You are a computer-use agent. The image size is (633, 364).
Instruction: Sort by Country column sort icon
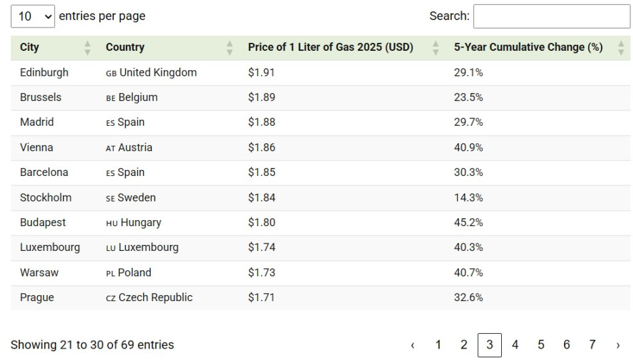[230, 48]
